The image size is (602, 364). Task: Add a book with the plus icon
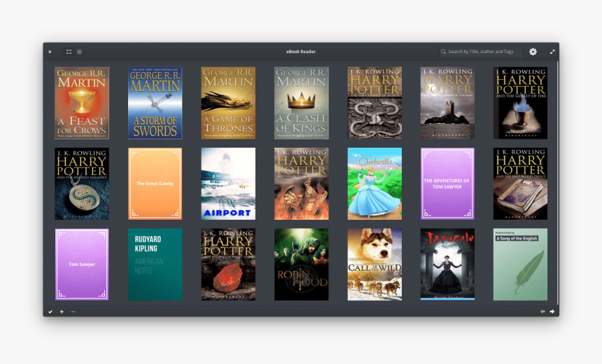[x=62, y=311]
